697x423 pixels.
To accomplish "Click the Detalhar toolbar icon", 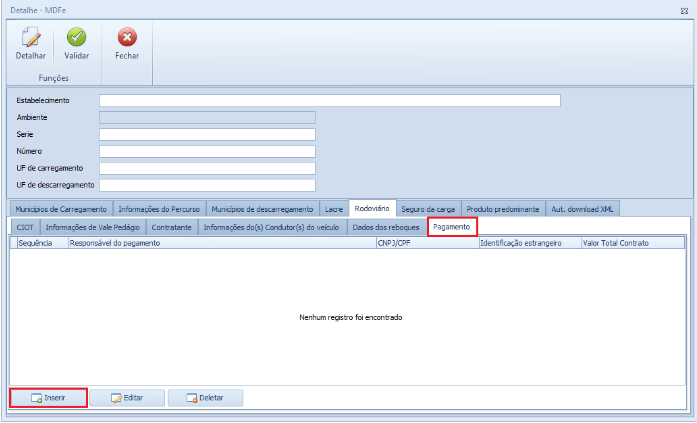I will pyautogui.click(x=30, y=41).
